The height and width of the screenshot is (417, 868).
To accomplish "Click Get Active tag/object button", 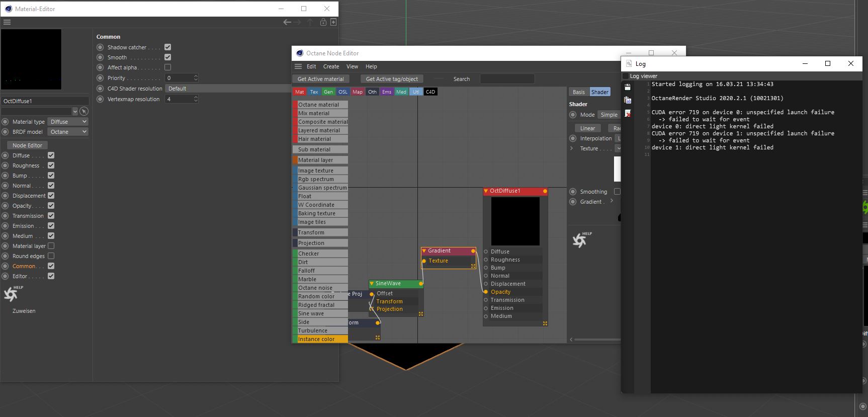I will [392, 79].
